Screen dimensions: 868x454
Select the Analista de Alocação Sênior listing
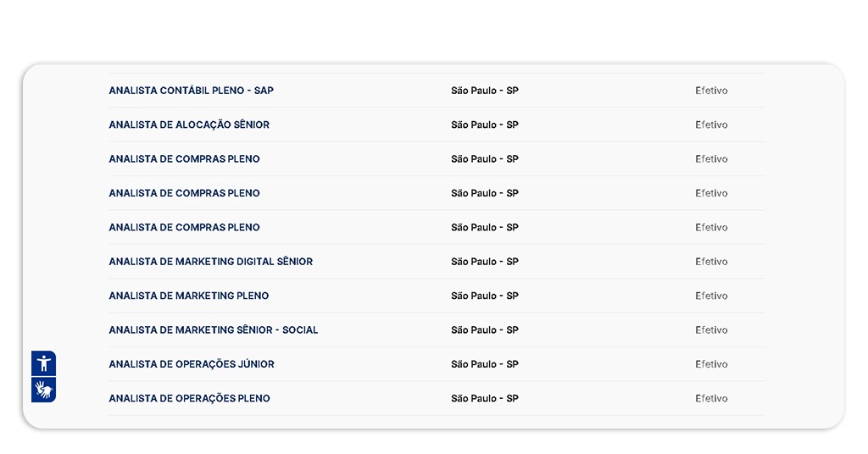(189, 125)
